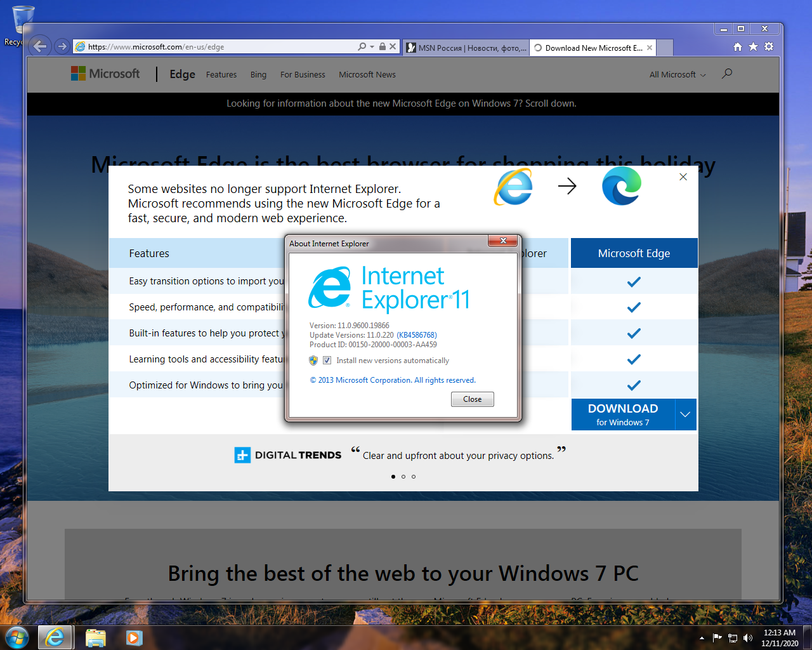Click the DOWNLOAD for Windows 7 button

[623, 415]
